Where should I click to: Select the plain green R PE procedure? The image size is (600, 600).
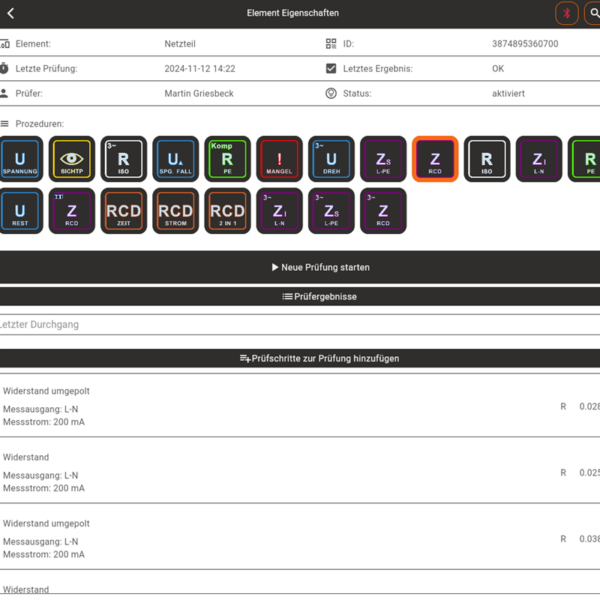click(584, 159)
